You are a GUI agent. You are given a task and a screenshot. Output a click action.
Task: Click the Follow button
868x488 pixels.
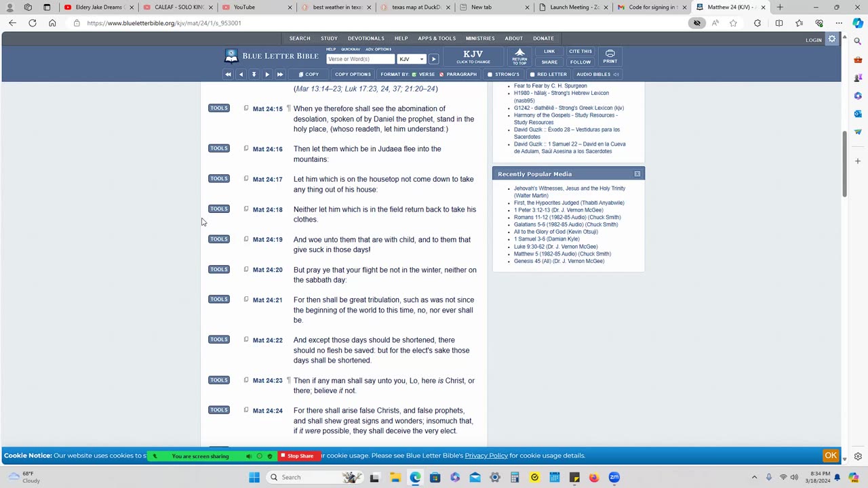click(580, 62)
